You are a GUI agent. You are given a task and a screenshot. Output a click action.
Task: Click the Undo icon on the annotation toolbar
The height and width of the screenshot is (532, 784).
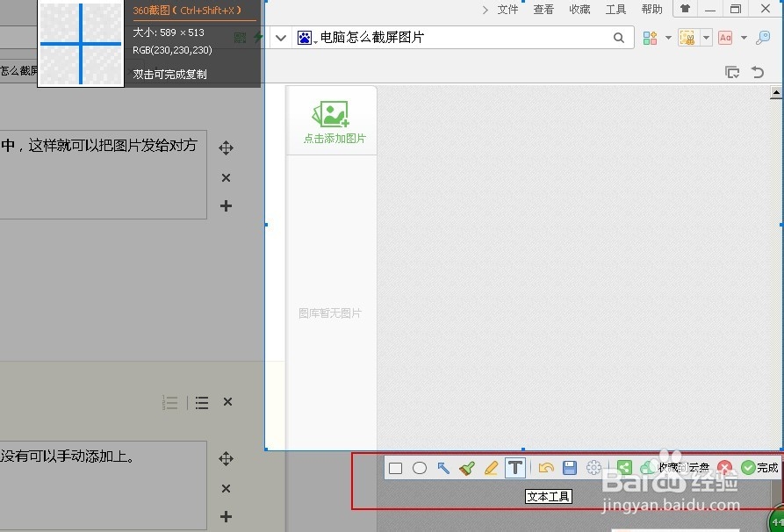(x=544, y=468)
